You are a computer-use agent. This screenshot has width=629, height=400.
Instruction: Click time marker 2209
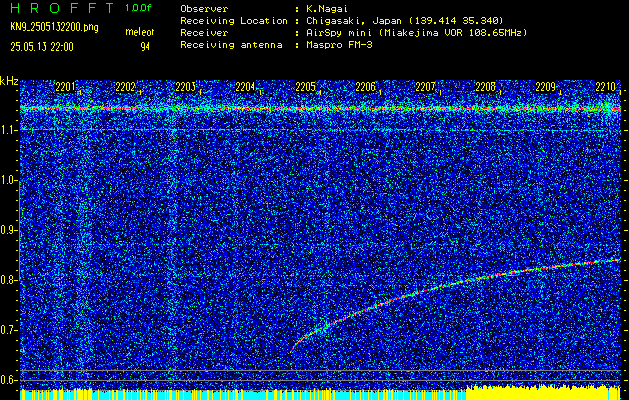coord(546,87)
